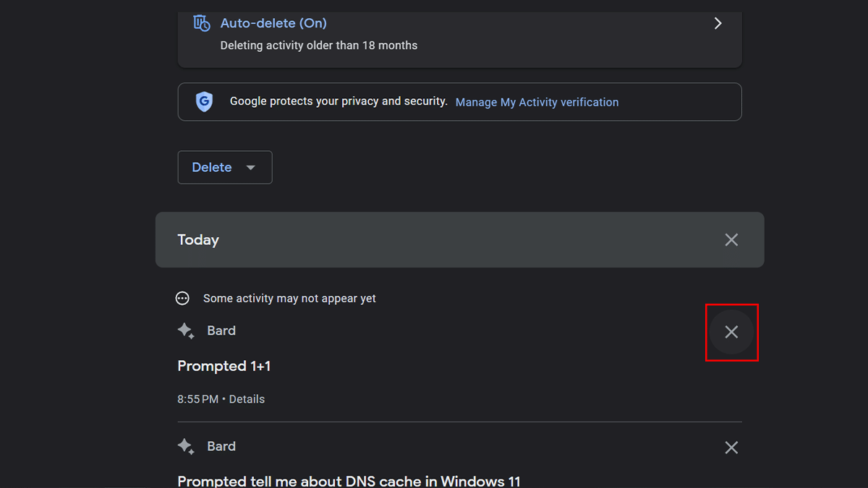Delete all of Today's activity with X
Screen dimensions: 868x488
731,240
